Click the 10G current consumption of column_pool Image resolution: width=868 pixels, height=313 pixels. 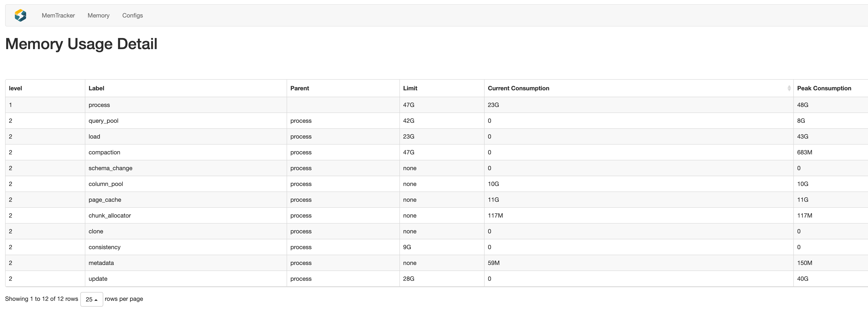493,184
